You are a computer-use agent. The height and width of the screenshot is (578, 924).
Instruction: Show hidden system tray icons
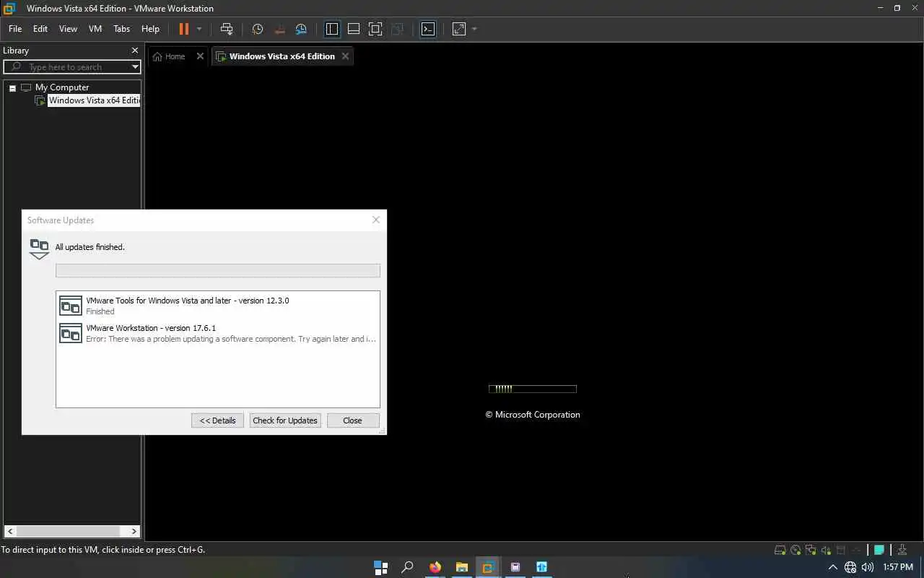(x=832, y=568)
